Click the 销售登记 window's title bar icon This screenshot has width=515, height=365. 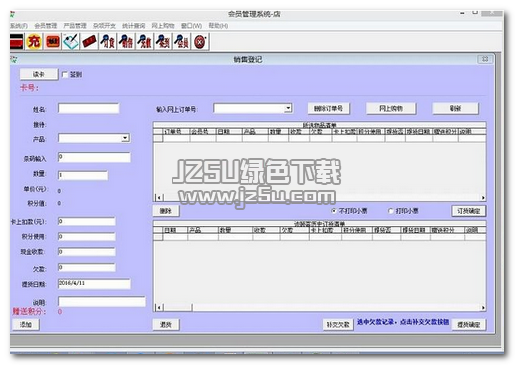[14, 60]
